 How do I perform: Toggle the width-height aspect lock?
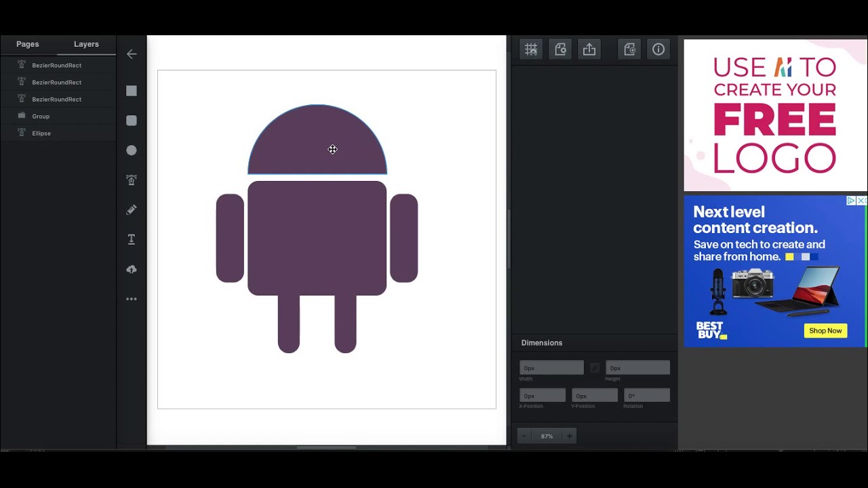coord(595,368)
